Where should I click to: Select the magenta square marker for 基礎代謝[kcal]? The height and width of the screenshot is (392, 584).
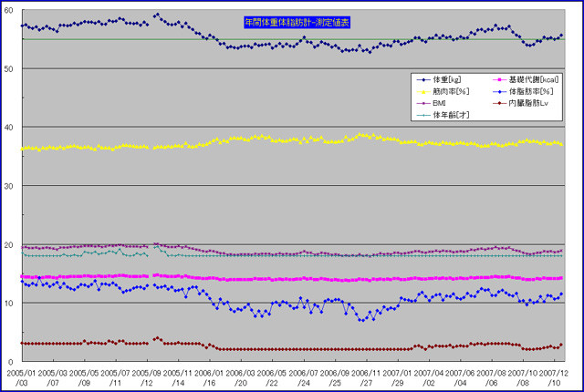pyautogui.click(x=499, y=80)
